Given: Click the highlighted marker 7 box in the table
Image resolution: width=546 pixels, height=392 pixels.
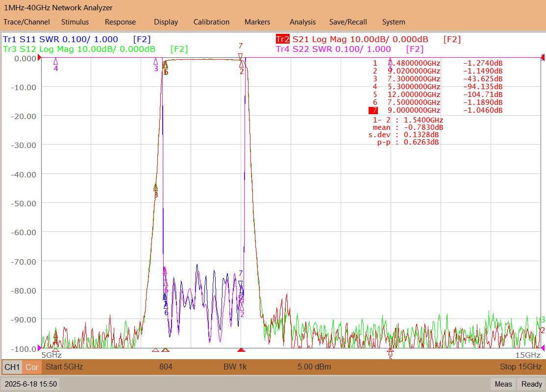Looking at the screenshot, I should (x=373, y=110).
